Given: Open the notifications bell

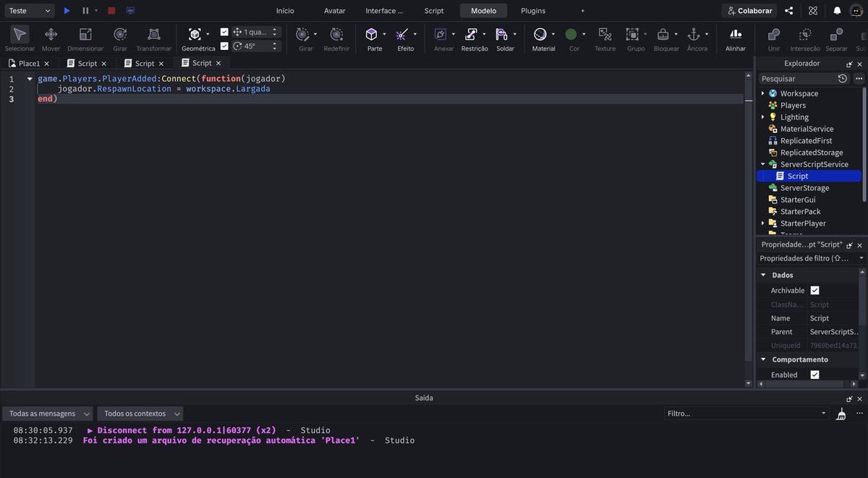Looking at the screenshot, I should pyautogui.click(x=837, y=11).
